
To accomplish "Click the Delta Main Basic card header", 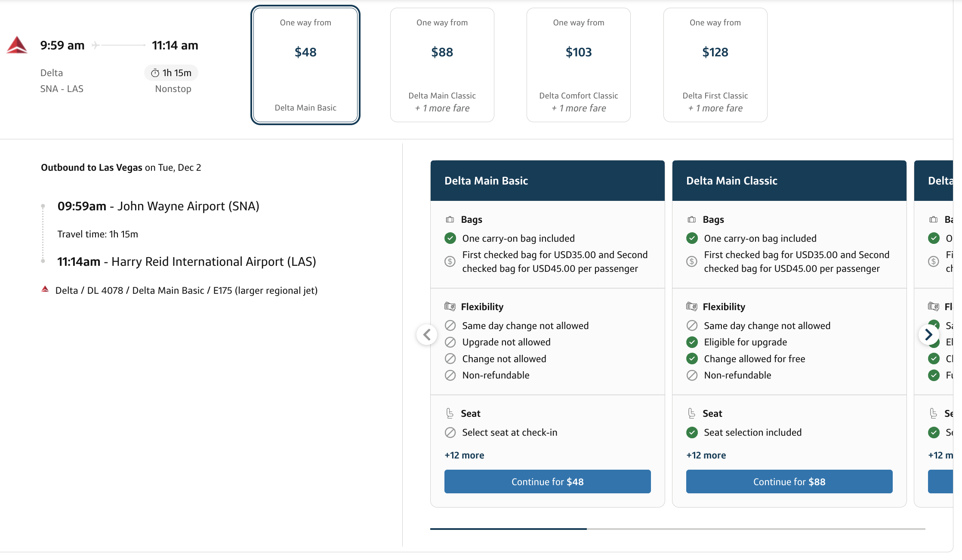I will [x=547, y=181].
